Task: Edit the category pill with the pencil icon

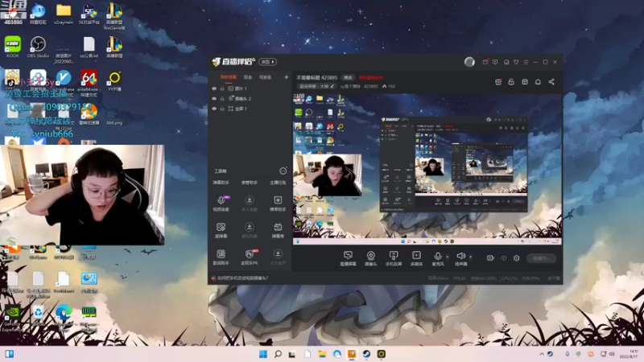Action: (x=316, y=87)
